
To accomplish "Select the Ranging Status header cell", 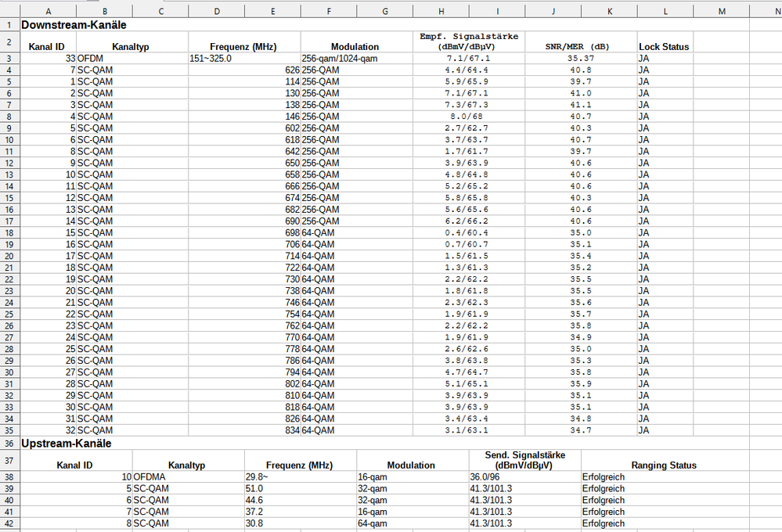I will [x=665, y=460].
